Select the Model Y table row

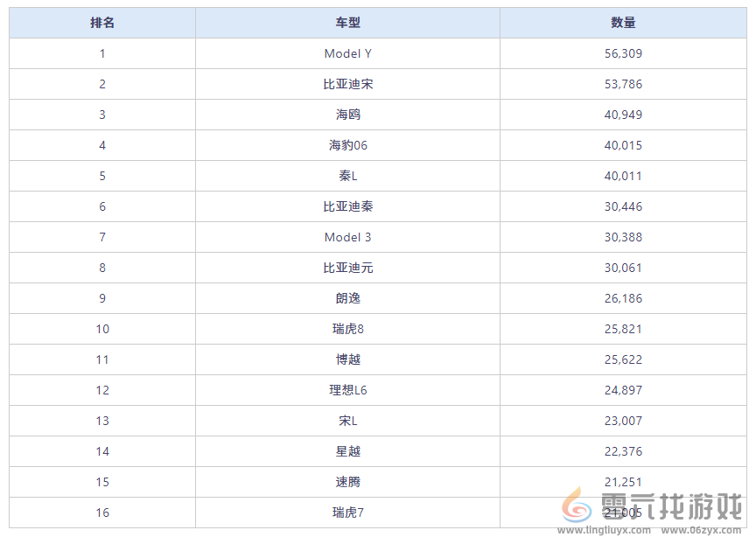348,53
